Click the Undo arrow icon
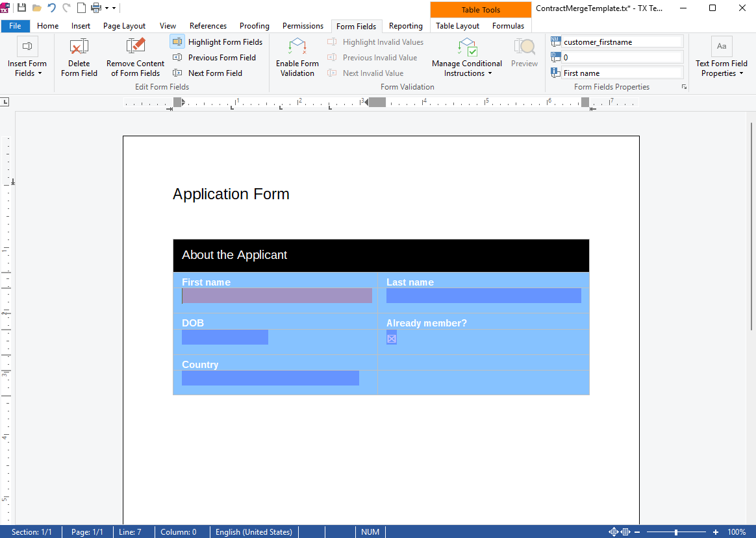The image size is (756, 538). point(51,8)
